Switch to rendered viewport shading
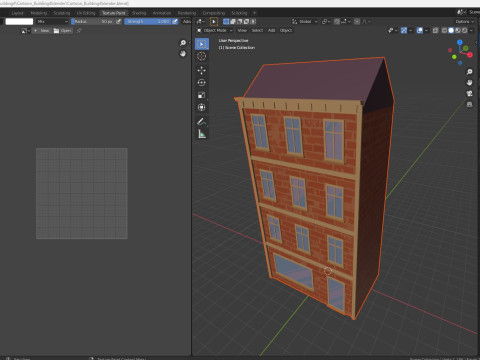Viewport: 480px width, 360px height. point(465,30)
